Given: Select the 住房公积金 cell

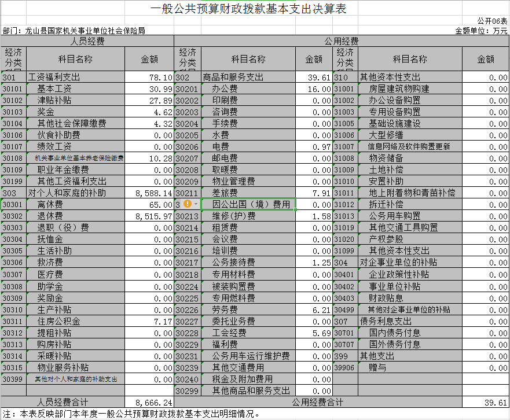Looking at the screenshot, I should [75, 322].
